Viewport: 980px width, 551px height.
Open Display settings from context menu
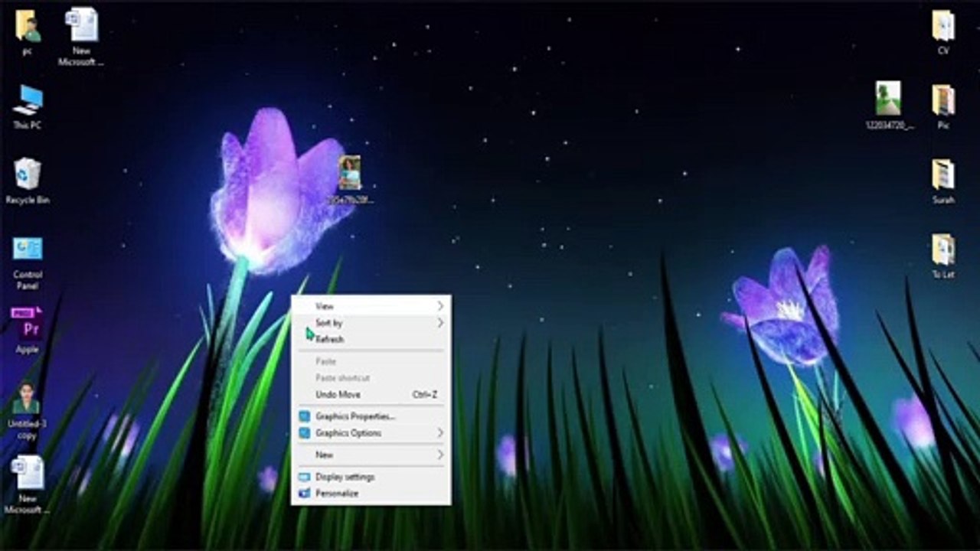371,477
